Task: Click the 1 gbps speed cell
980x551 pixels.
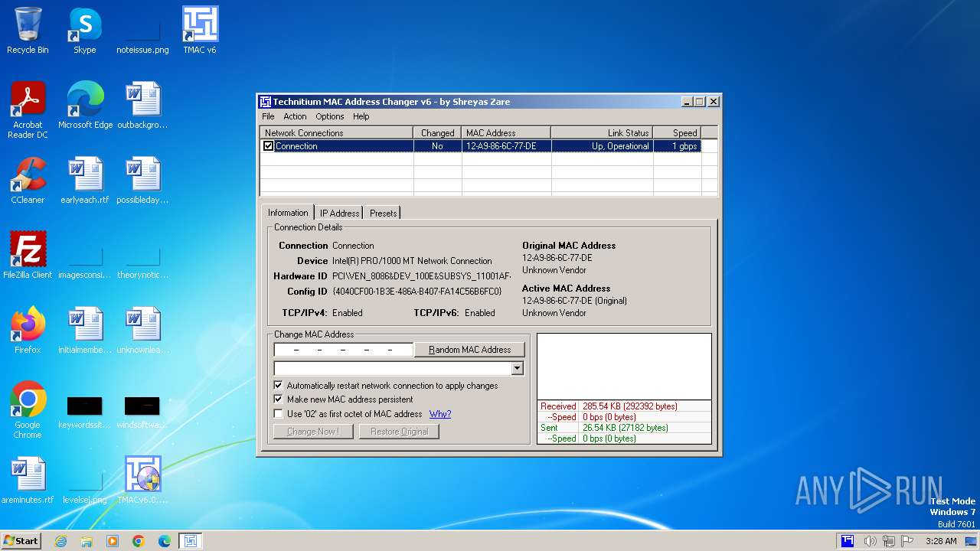Action: point(677,146)
